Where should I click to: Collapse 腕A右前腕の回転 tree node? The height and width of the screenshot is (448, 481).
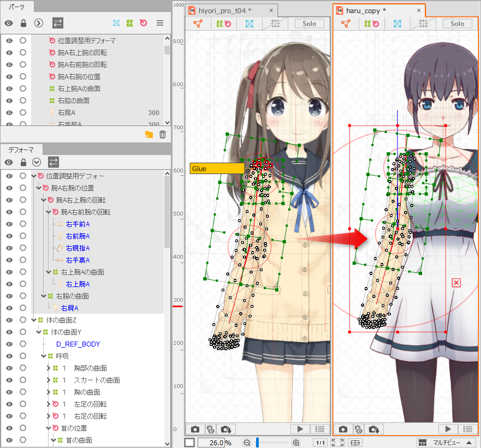click(x=49, y=212)
